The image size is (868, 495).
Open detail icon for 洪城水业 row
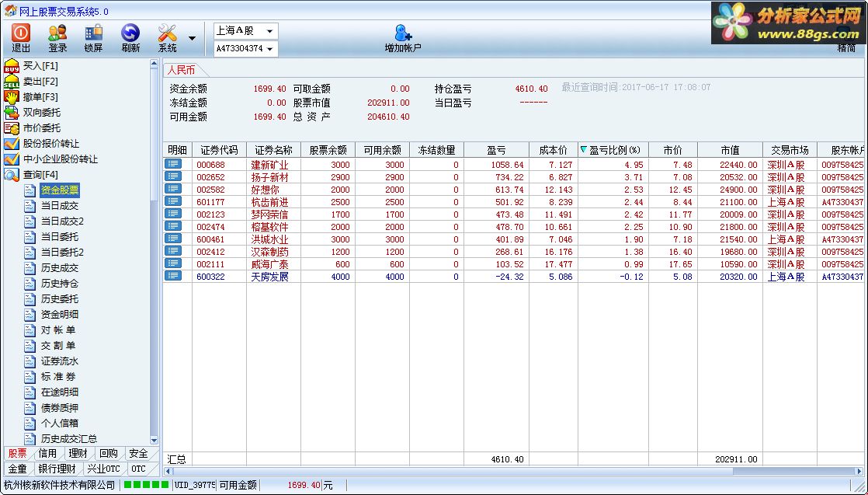(x=172, y=239)
